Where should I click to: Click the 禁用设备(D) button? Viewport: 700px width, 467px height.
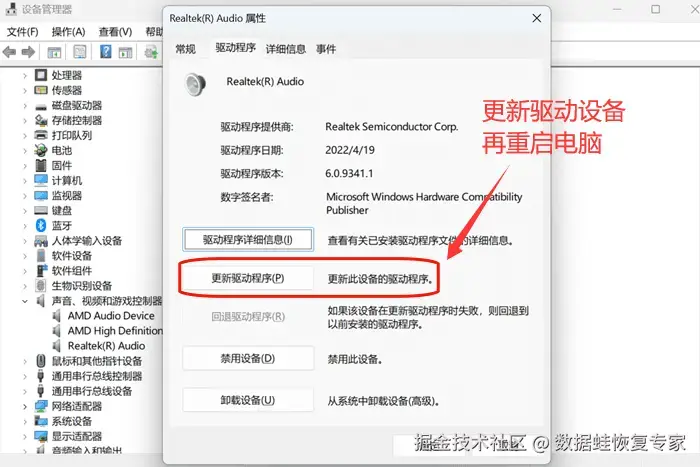tap(248, 359)
